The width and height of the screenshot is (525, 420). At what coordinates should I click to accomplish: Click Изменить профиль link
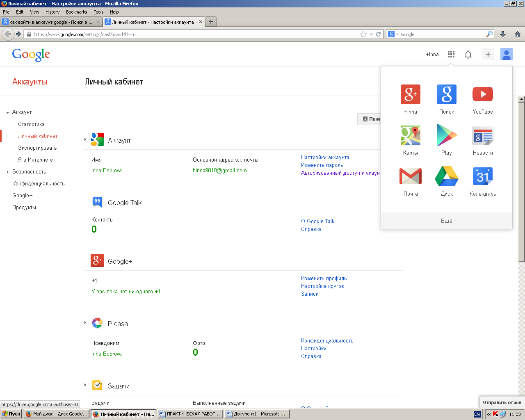pyautogui.click(x=324, y=278)
